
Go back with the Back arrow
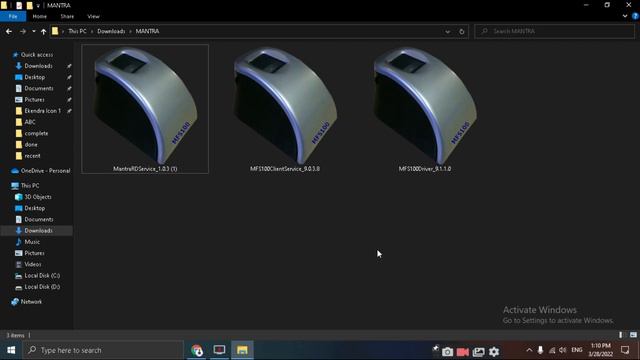pyautogui.click(x=9, y=31)
